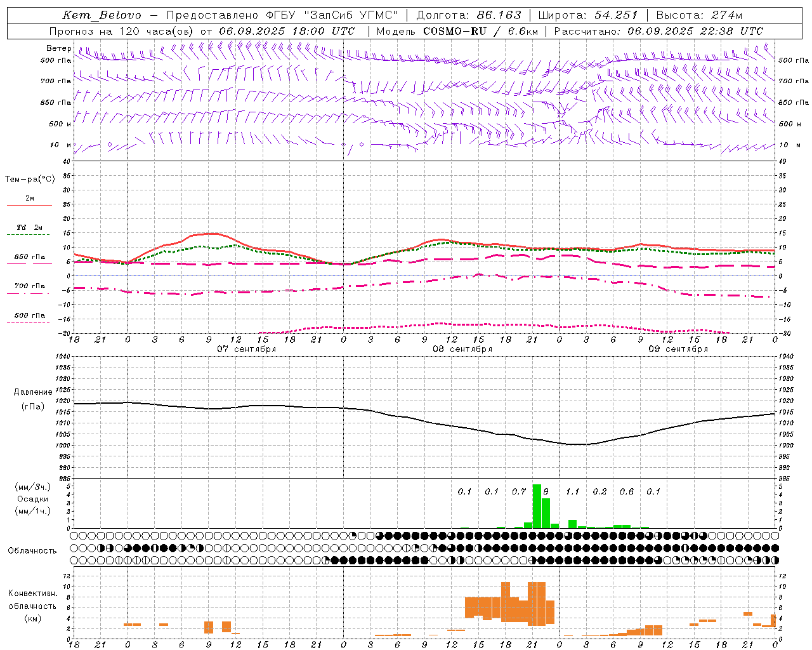Viewport: 812px width, 650px height.
Task: Click the Конвективн. convective cloud label
Action: click(x=32, y=594)
